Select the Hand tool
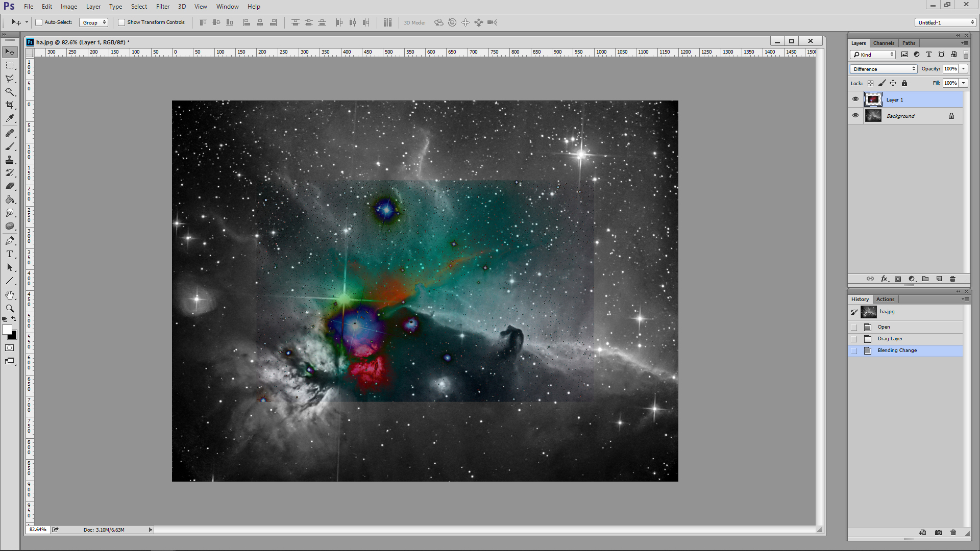Viewport: 980px width, 551px height. click(10, 295)
